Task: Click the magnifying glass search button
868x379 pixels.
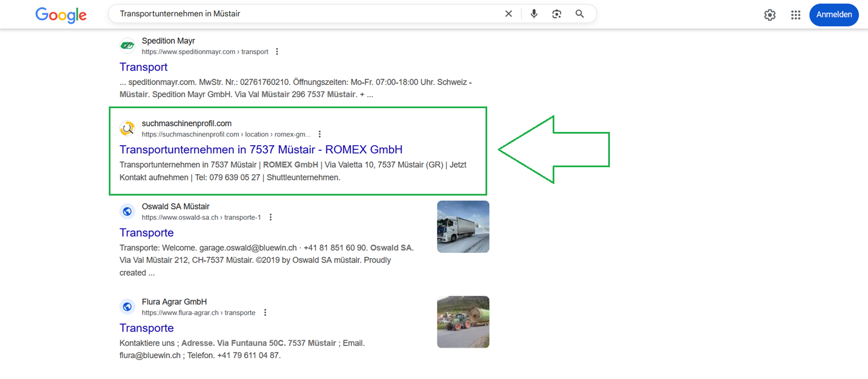Action: pyautogui.click(x=579, y=14)
